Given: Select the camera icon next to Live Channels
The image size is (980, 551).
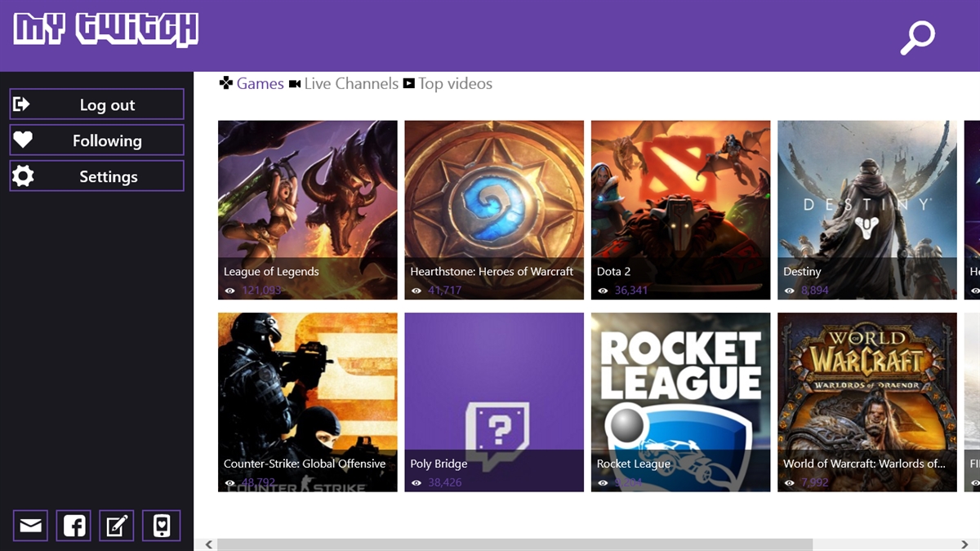Looking at the screenshot, I should tap(296, 82).
